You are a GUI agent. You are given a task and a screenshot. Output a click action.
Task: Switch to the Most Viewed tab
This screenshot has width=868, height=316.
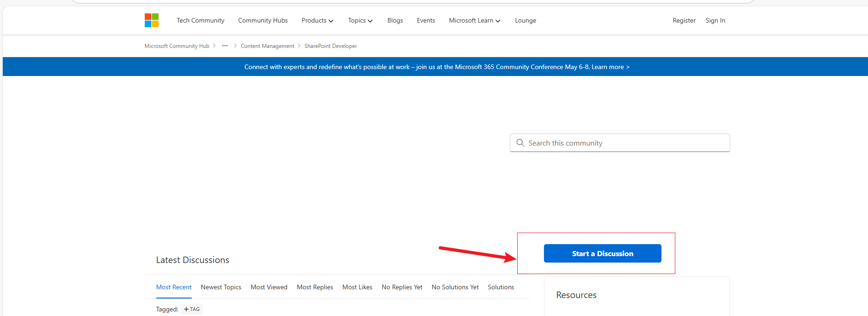pos(269,287)
